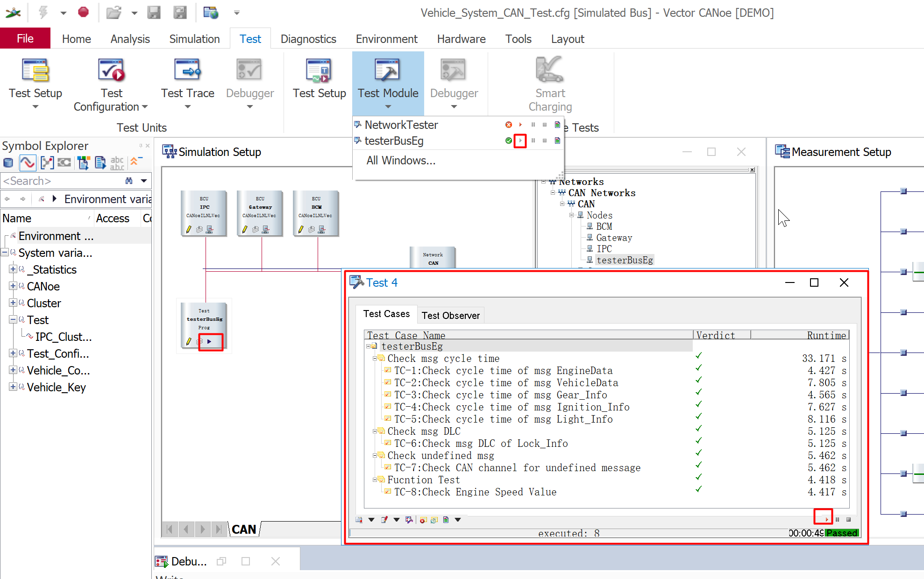Screen dimensions: 924x579
Task: Expand the CANoe system variable node
Action: tap(13, 286)
